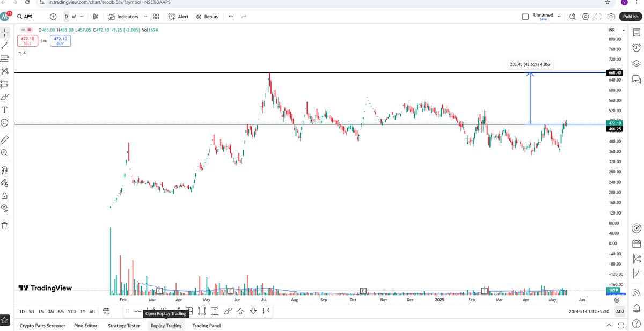Open the user profile avatar menu
The width and height of the screenshot is (644, 331).
pos(4,17)
